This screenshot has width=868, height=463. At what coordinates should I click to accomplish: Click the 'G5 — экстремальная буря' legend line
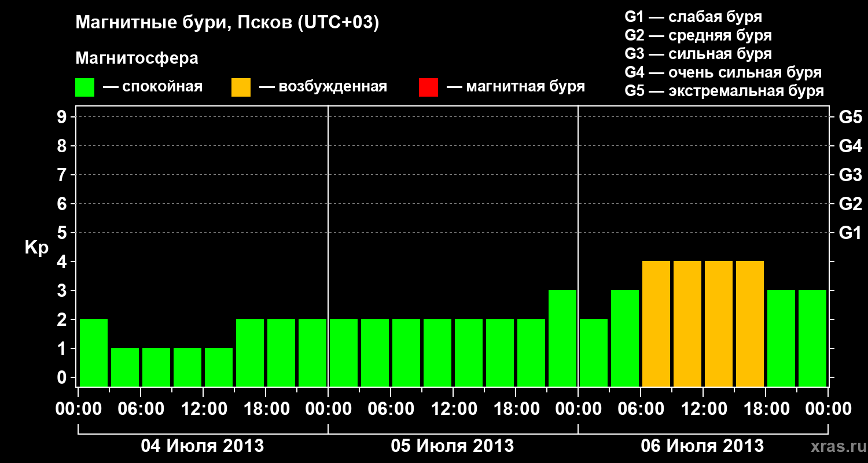pyautogui.click(x=724, y=91)
